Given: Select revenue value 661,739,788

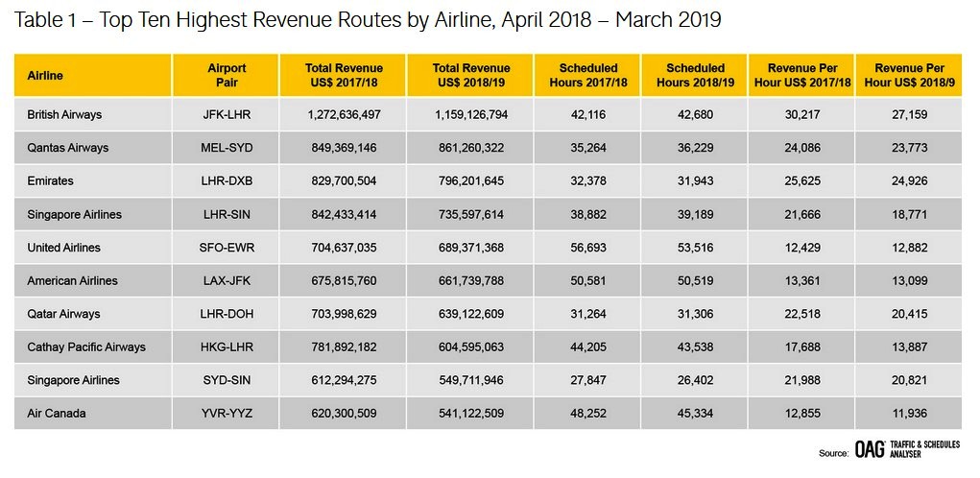Looking at the screenshot, I should 470,280.
